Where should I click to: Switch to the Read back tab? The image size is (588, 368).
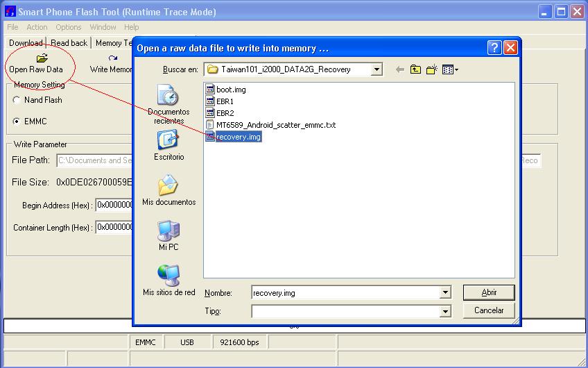point(69,43)
